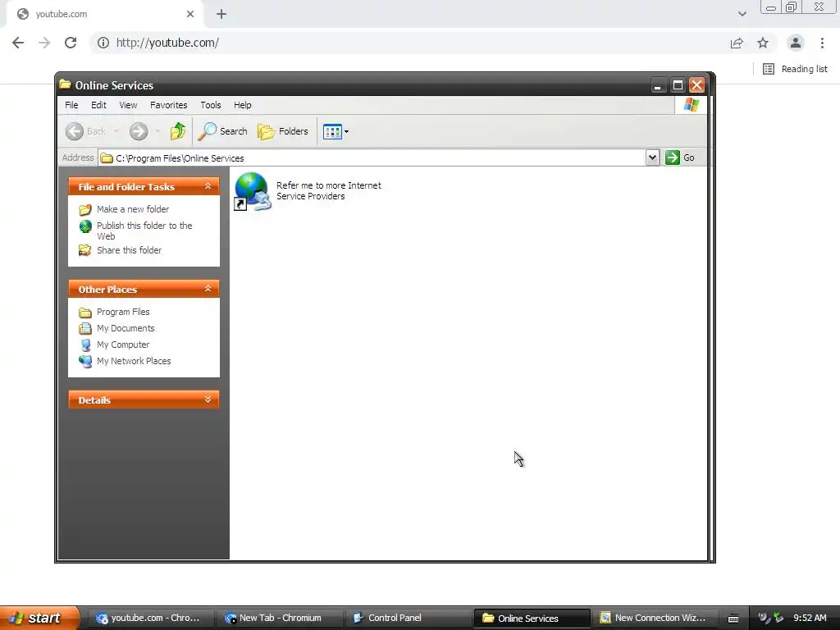
Task: Open My Documents icon in Other Places
Action: click(85, 328)
